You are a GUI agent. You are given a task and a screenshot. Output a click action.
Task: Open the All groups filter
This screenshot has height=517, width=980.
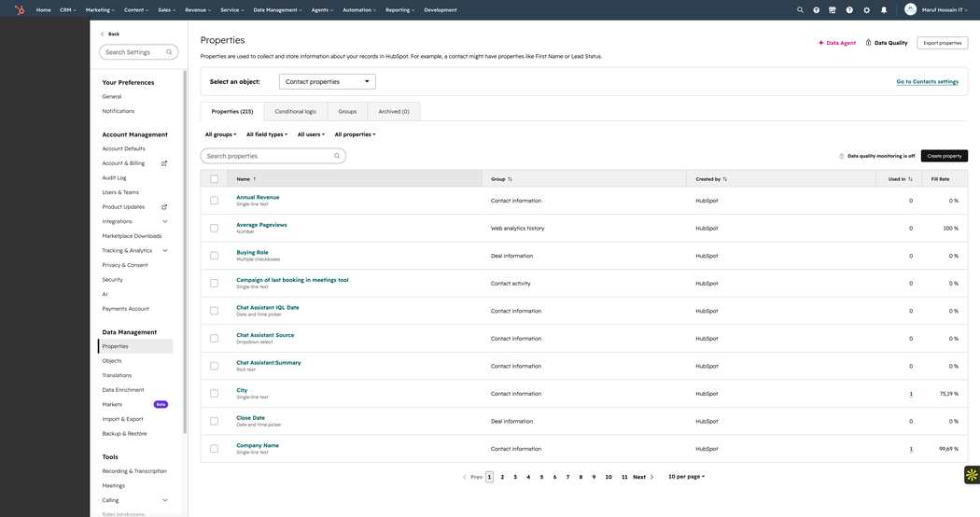(220, 134)
